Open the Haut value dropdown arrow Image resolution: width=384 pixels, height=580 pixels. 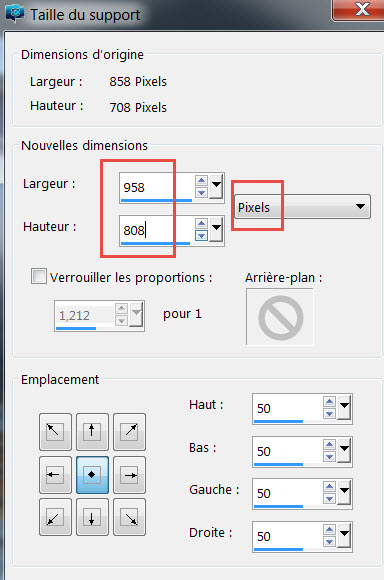[x=344, y=407]
